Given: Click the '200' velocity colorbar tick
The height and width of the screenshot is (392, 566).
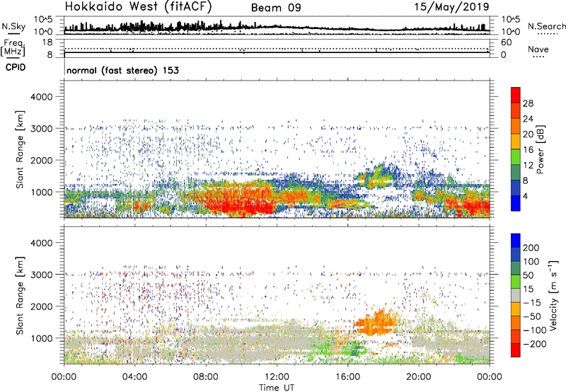Looking at the screenshot, I should click(x=531, y=248).
